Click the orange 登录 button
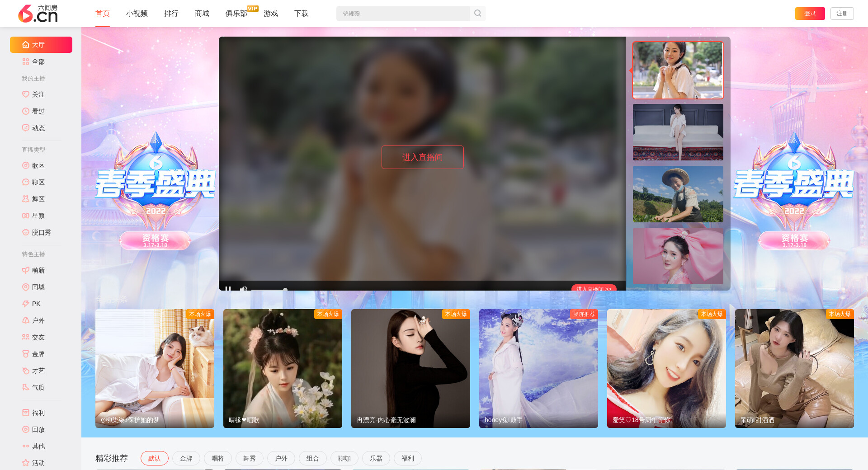Viewport: 868px width, 470px height. click(x=810, y=14)
